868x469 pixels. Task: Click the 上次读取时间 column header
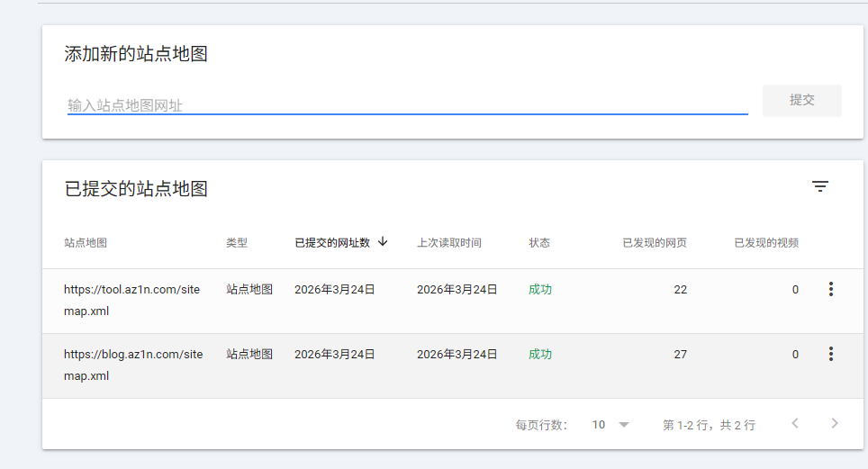tap(448, 243)
